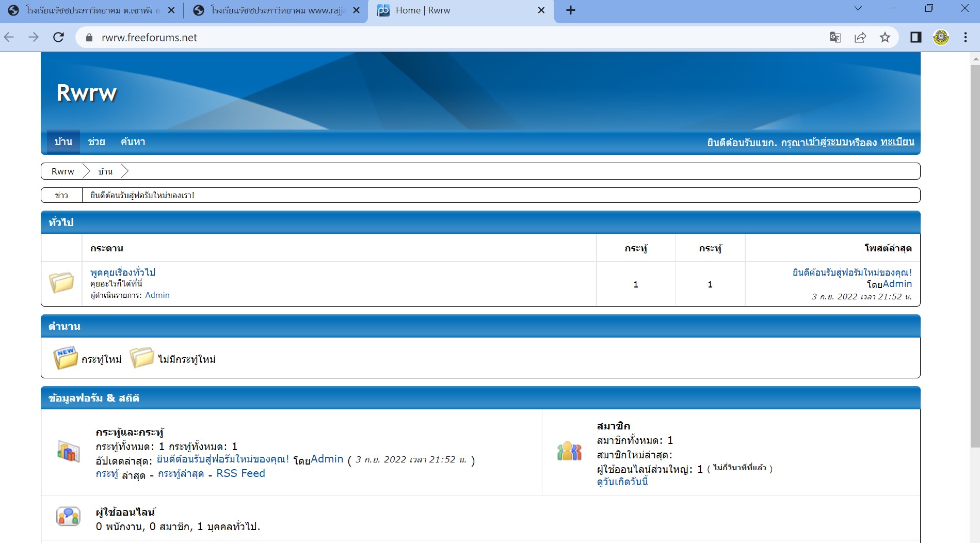Screen dimensions: 980x543
Task: Click the share page icon in address bar
Action: tap(860, 38)
